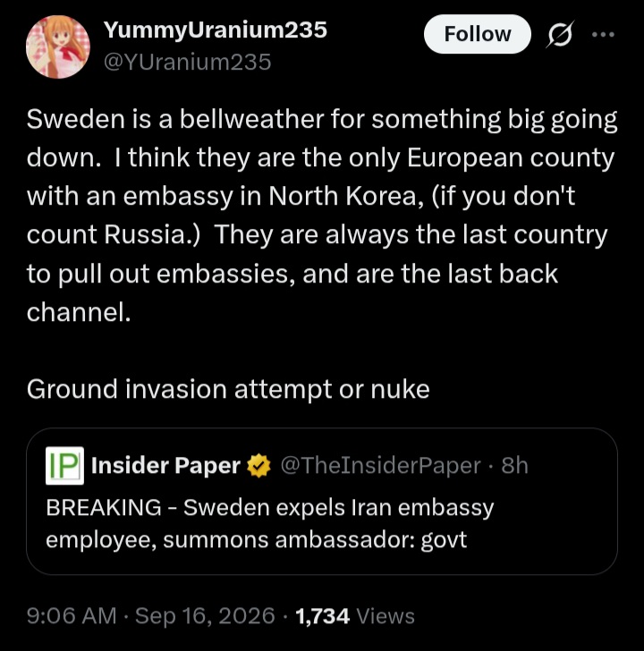Click the 'channel.' word ending the paragraph
Viewport: 644px width, 651px height.
(79, 312)
